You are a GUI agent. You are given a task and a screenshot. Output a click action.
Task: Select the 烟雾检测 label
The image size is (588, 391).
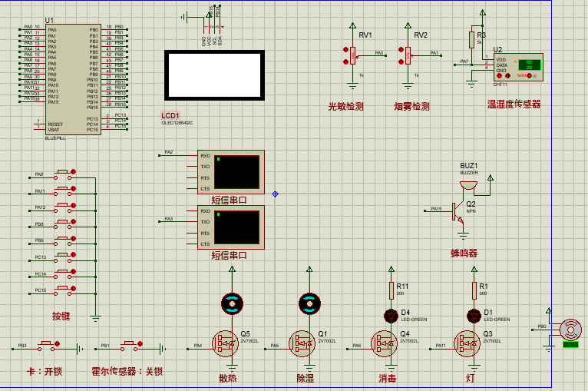coord(411,107)
